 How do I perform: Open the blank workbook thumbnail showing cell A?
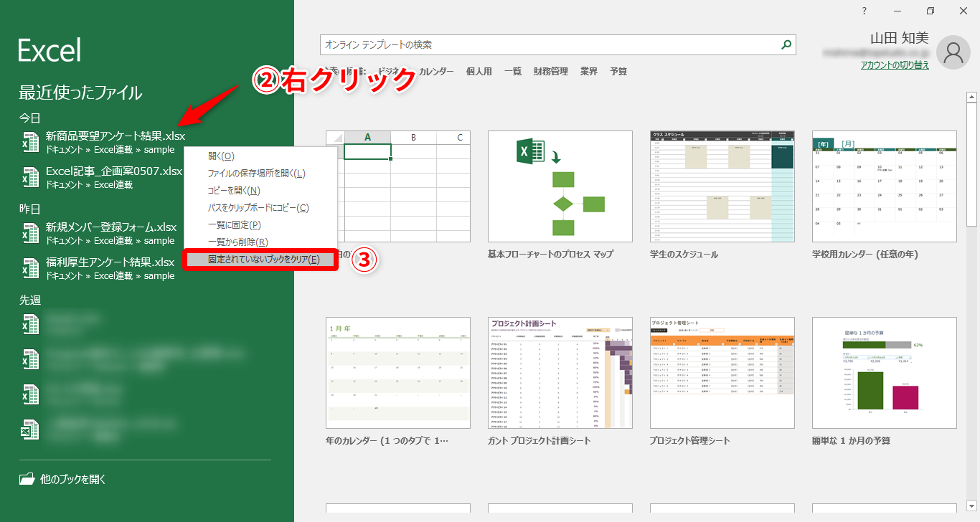click(398, 186)
